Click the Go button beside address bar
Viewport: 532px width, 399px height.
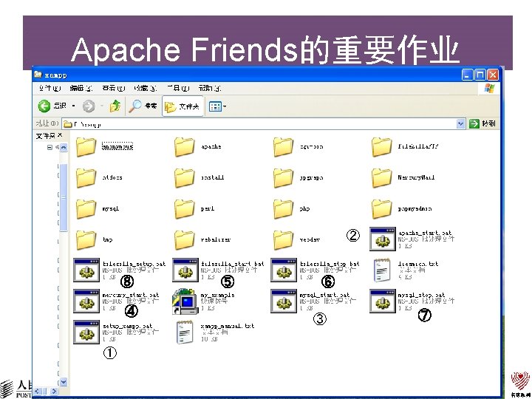(x=482, y=123)
